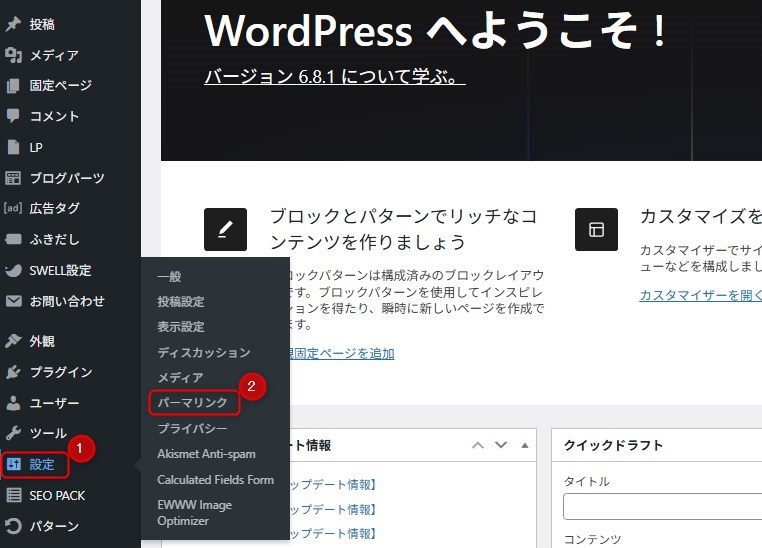Click the pencil edit icon in welcome panel

click(225, 229)
